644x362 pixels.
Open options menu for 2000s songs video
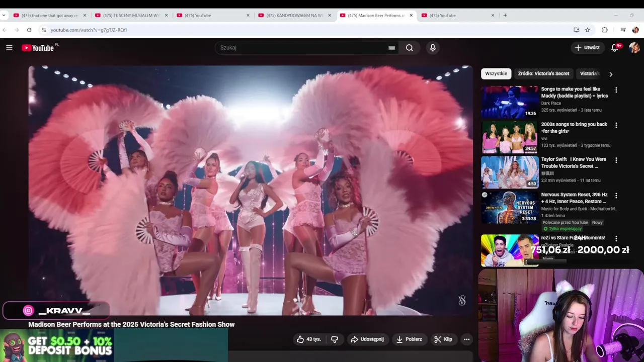pos(616,125)
